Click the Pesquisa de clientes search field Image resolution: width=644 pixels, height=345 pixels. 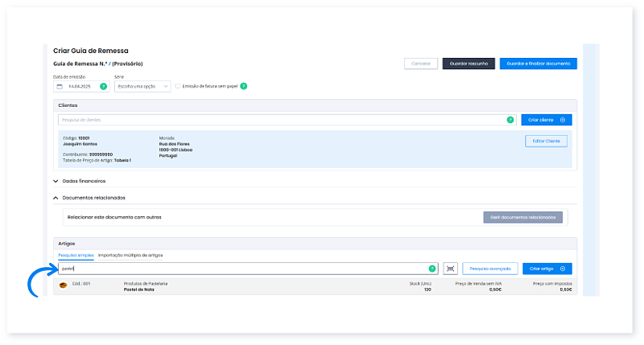pos(282,120)
